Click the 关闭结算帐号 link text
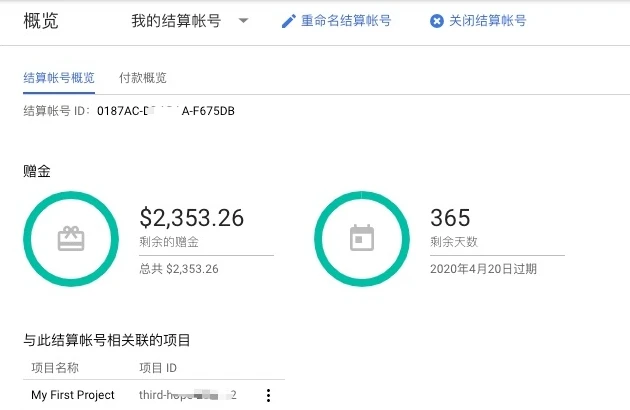The image size is (630, 410). click(487, 21)
